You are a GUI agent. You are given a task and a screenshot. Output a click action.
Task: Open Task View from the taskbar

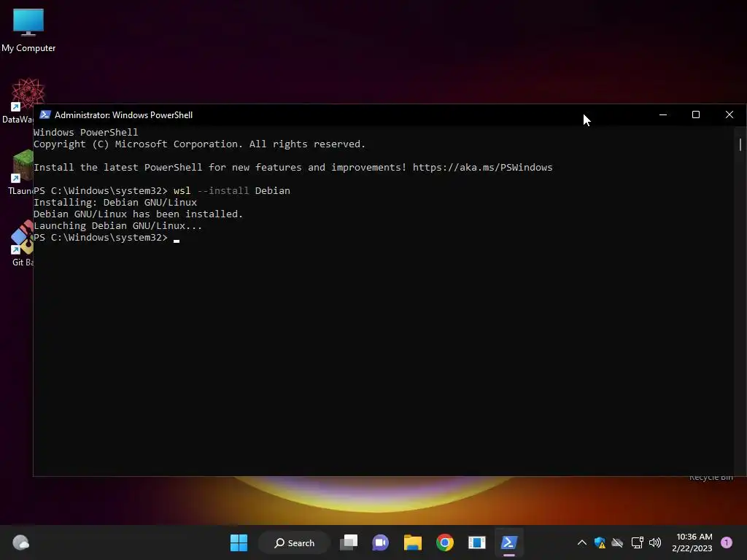tap(349, 542)
